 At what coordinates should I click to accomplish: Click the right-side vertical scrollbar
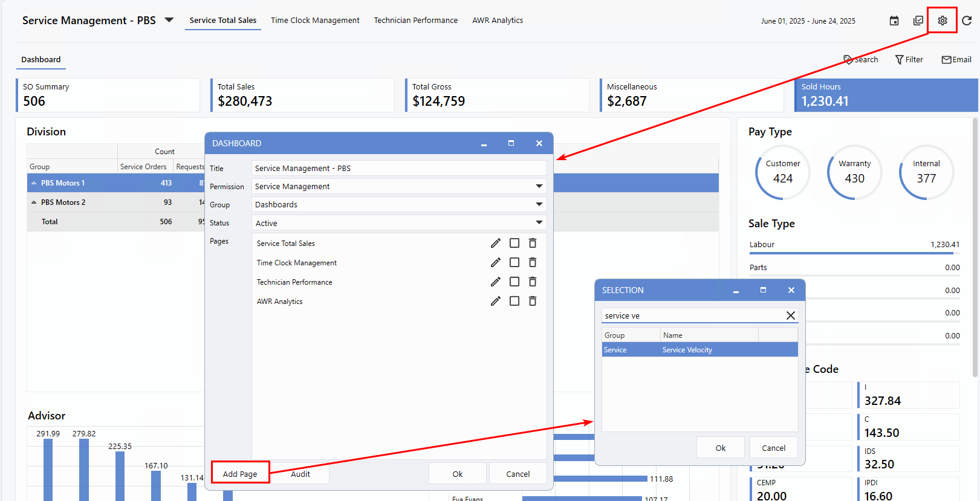[x=975, y=248]
